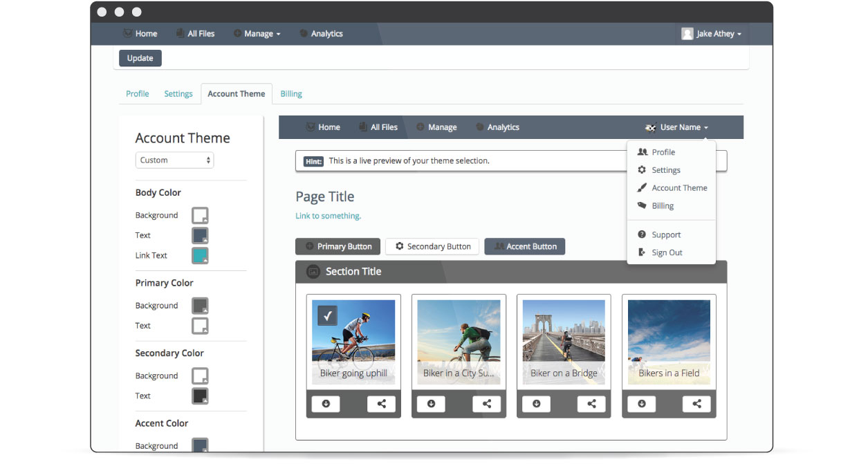Click the Update button

point(140,58)
